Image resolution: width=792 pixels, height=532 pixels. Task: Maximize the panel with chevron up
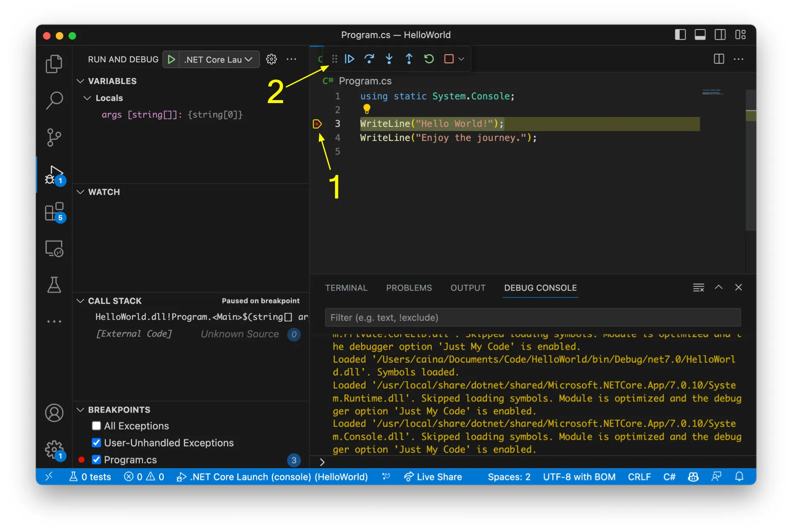tap(719, 288)
